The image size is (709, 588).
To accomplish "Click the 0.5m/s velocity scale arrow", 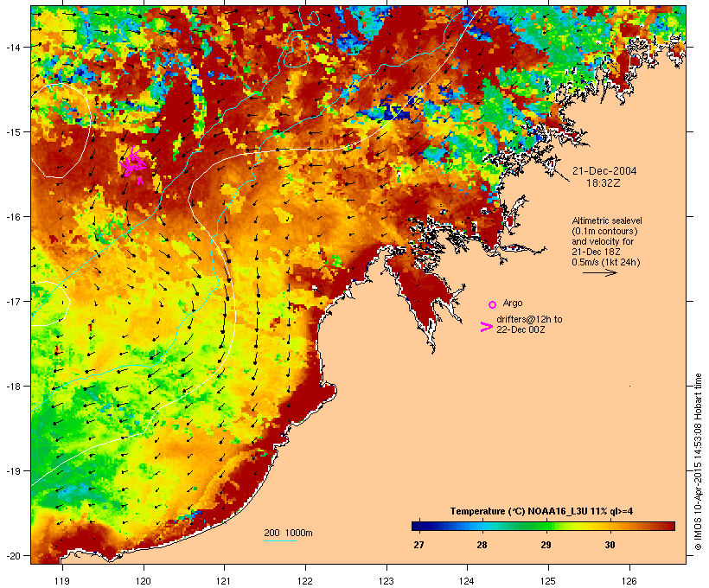I will [x=599, y=272].
